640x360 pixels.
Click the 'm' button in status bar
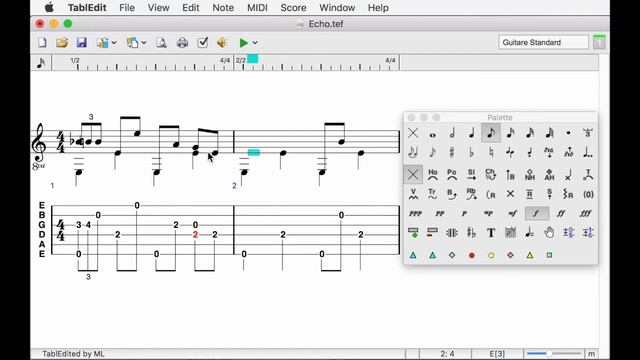pyautogui.click(x=591, y=354)
